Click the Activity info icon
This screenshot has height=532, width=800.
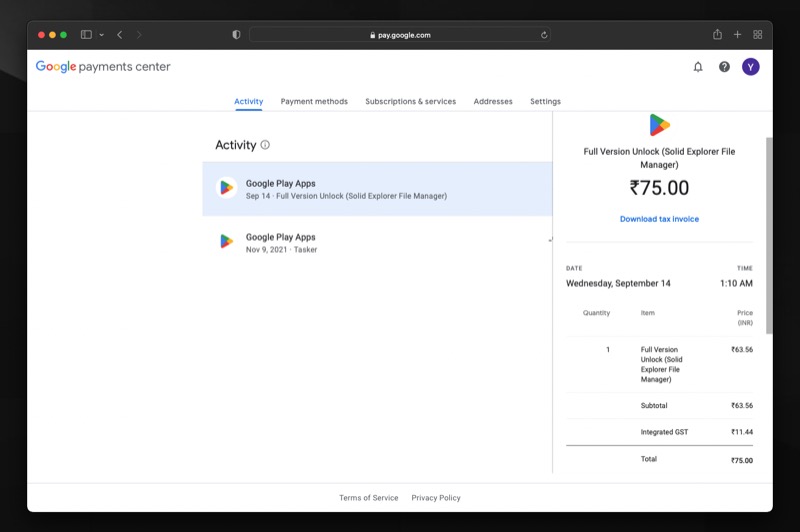[265, 145]
